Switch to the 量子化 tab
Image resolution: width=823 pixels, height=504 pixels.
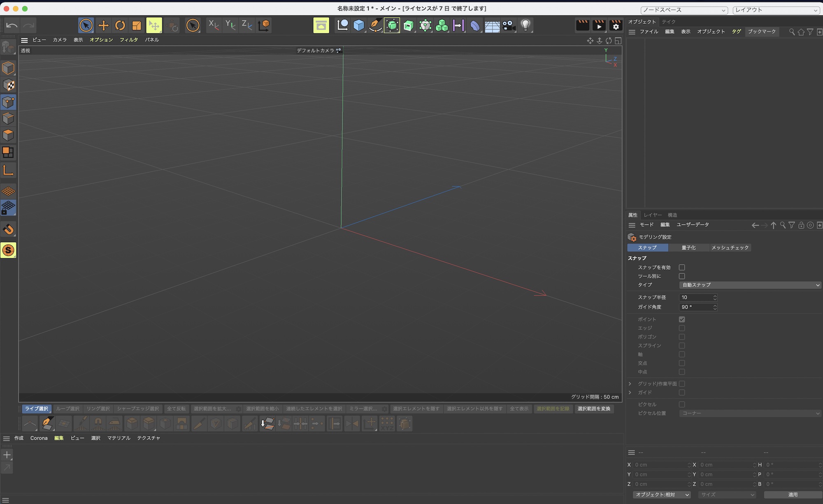(688, 247)
